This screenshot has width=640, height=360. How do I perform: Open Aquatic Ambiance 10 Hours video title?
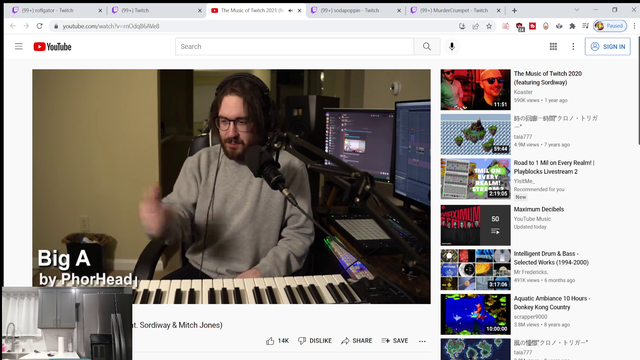coord(552,303)
